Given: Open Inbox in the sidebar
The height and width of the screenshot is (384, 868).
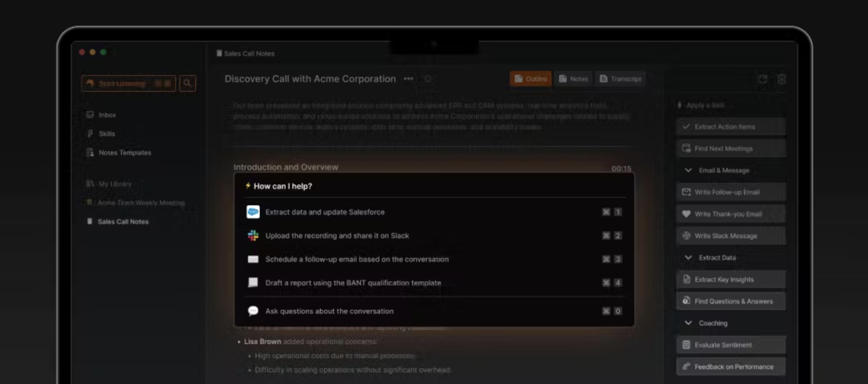Looking at the screenshot, I should [107, 115].
